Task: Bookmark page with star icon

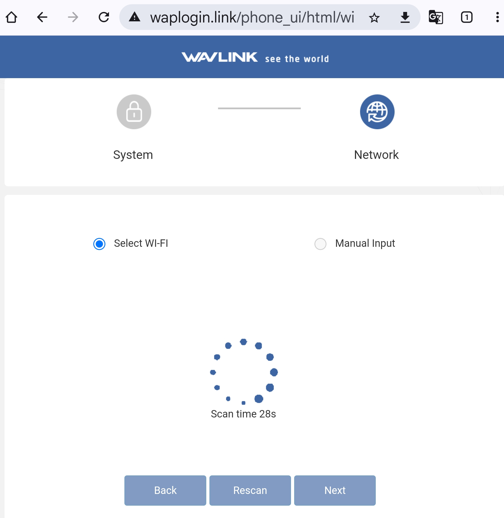Action: point(374,17)
